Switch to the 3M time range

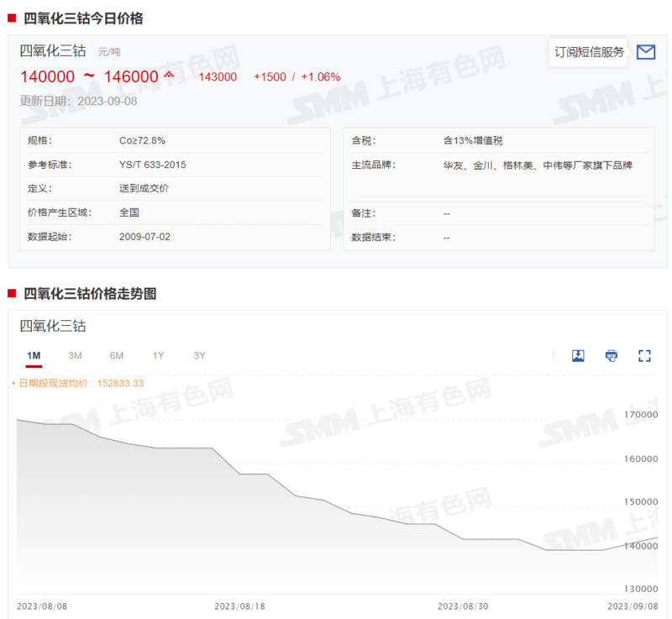pyautogui.click(x=75, y=355)
